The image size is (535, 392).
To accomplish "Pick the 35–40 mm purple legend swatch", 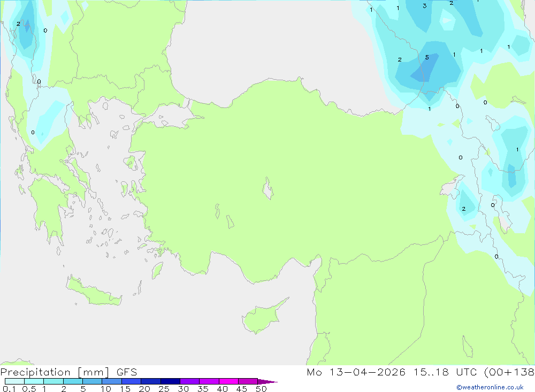I will point(209,381).
